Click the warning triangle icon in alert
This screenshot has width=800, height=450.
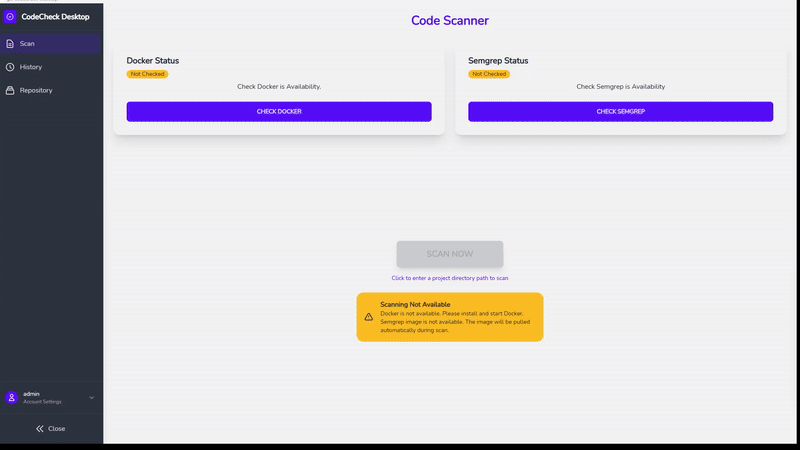click(368, 317)
